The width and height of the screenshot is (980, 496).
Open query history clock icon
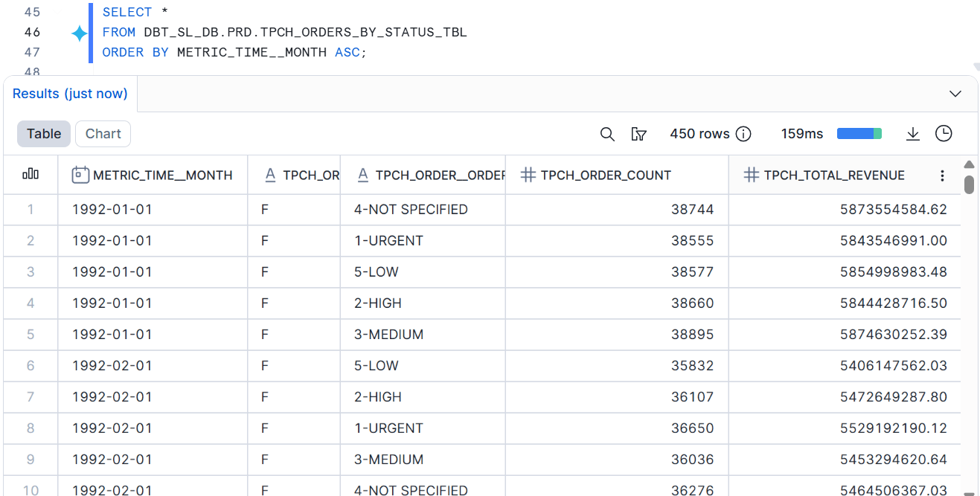(x=944, y=134)
